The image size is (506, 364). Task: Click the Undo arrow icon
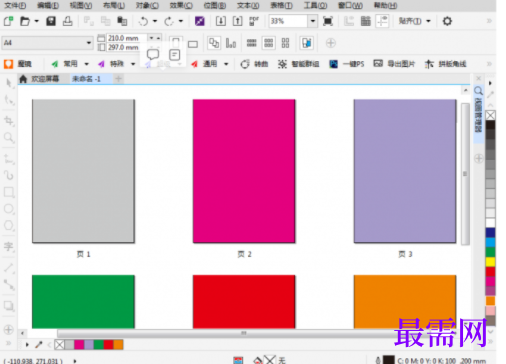[x=143, y=21]
